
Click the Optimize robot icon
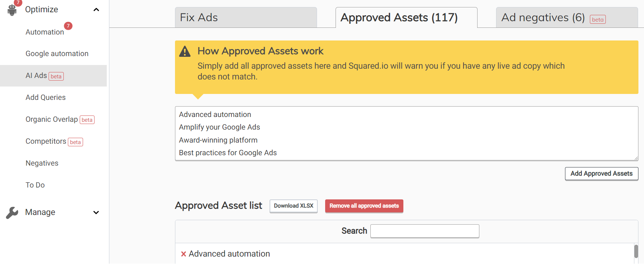point(12,10)
